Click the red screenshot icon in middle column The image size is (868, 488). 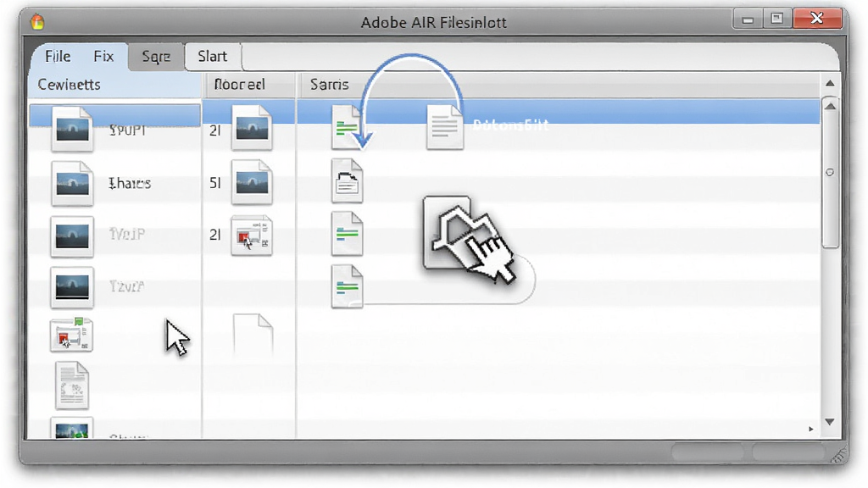(252, 236)
